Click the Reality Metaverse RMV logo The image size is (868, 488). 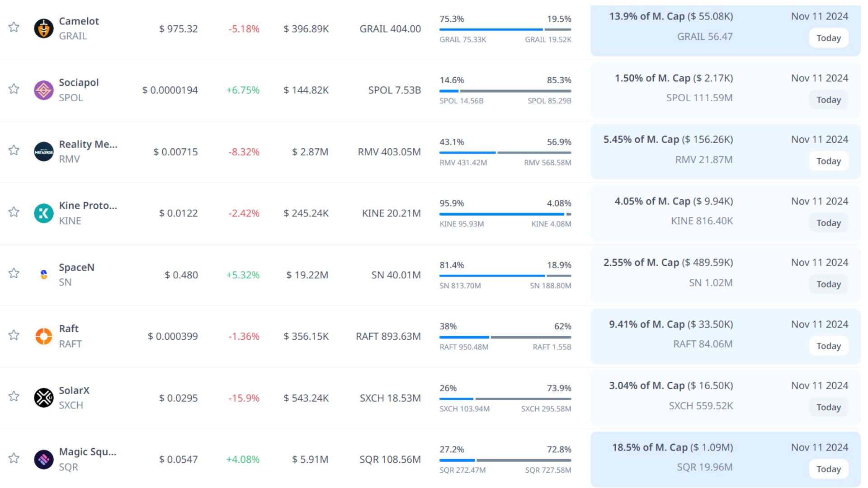click(x=44, y=152)
